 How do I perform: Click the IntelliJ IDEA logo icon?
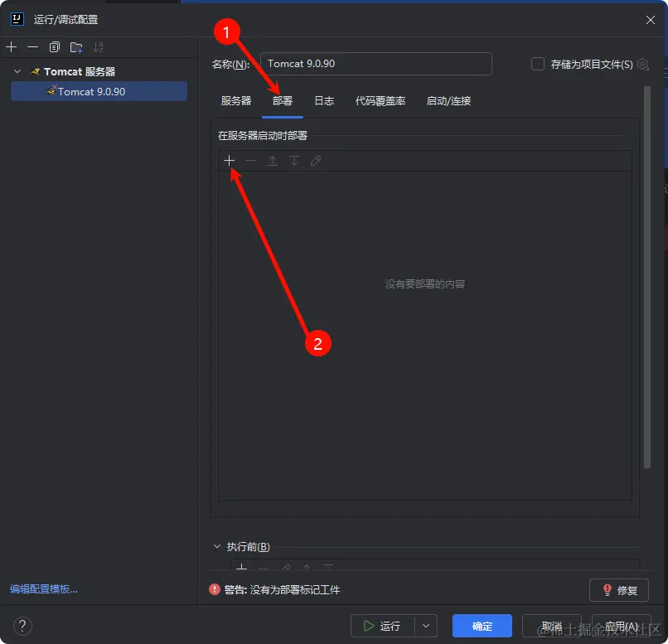(17, 19)
